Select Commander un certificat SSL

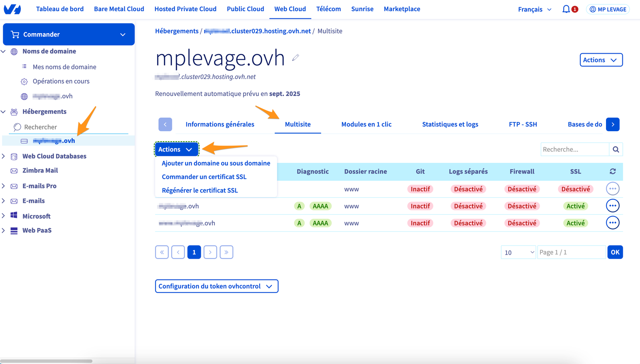pyautogui.click(x=204, y=177)
